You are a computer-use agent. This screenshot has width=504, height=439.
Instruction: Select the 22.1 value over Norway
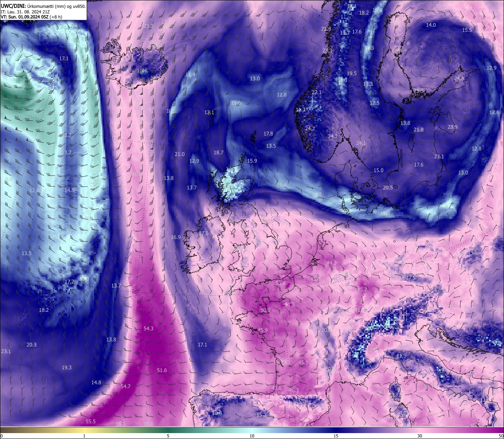(x=317, y=92)
